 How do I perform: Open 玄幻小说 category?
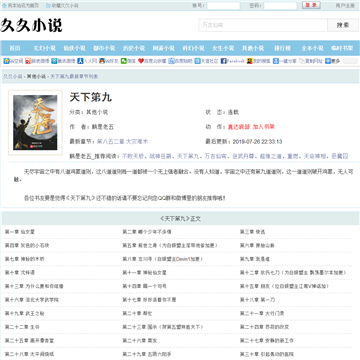click(x=45, y=48)
